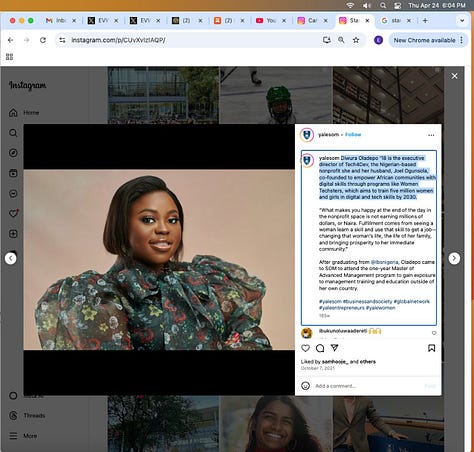The image size is (474, 452).
Task: Open Reels icon in Instagram sidebar
Action: tap(13, 173)
